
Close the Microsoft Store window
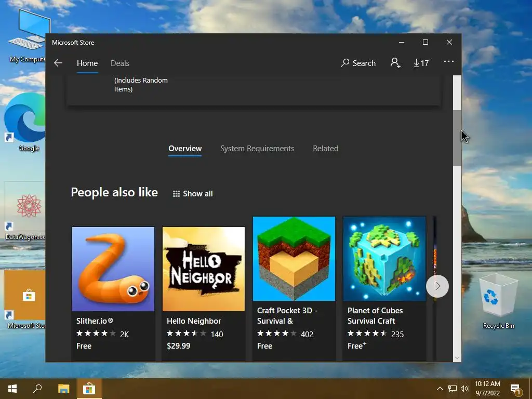[x=449, y=42]
